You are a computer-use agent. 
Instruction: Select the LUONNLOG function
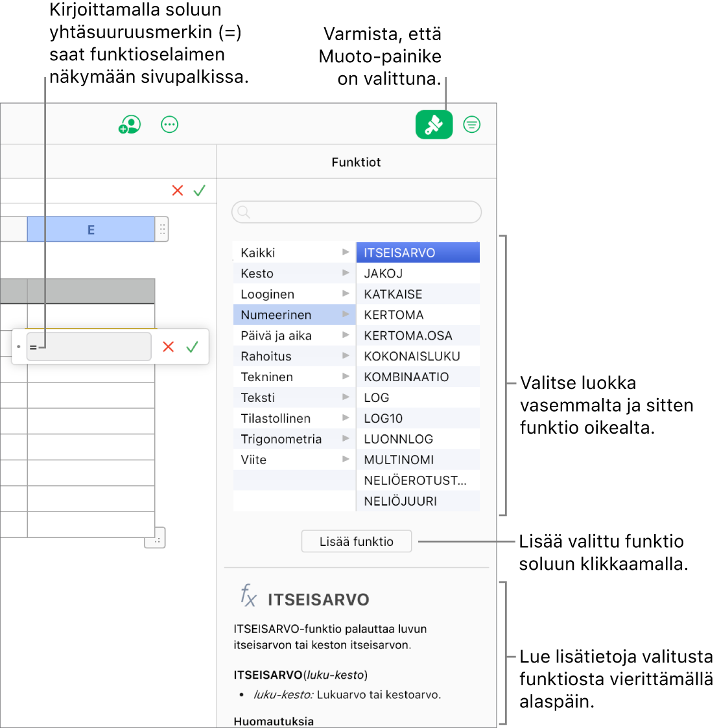click(x=418, y=439)
